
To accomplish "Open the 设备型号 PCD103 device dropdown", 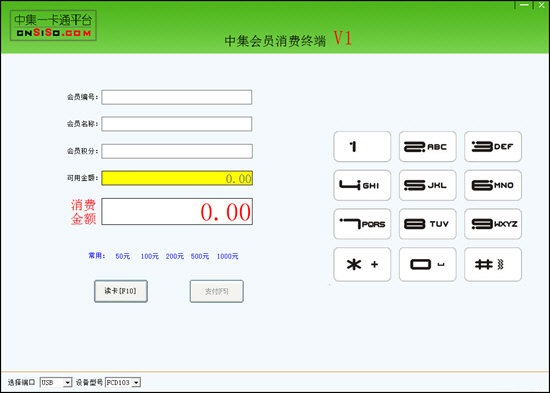I will coord(123,382).
